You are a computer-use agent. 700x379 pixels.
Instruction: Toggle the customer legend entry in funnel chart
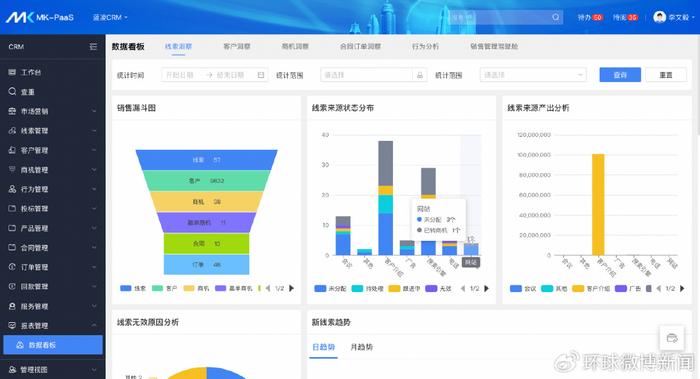tap(164, 288)
